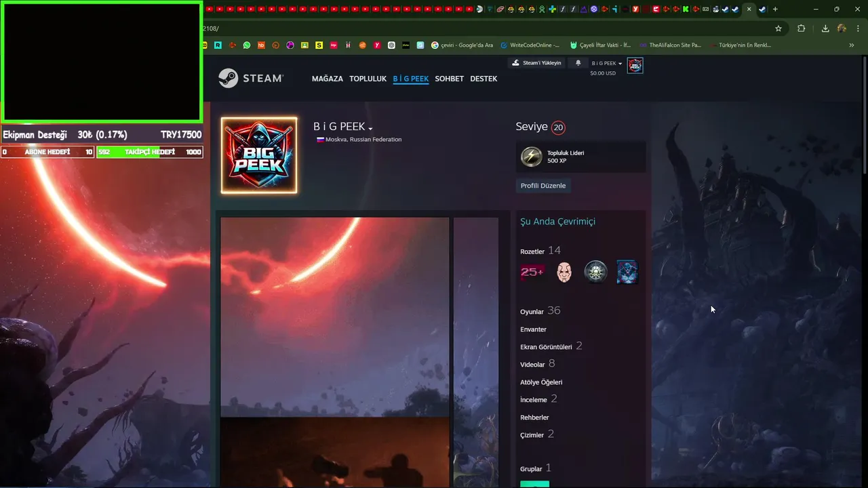Open the green R bookmark icon
The height and width of the screenshot is (488, 868).
pos(218,45)
